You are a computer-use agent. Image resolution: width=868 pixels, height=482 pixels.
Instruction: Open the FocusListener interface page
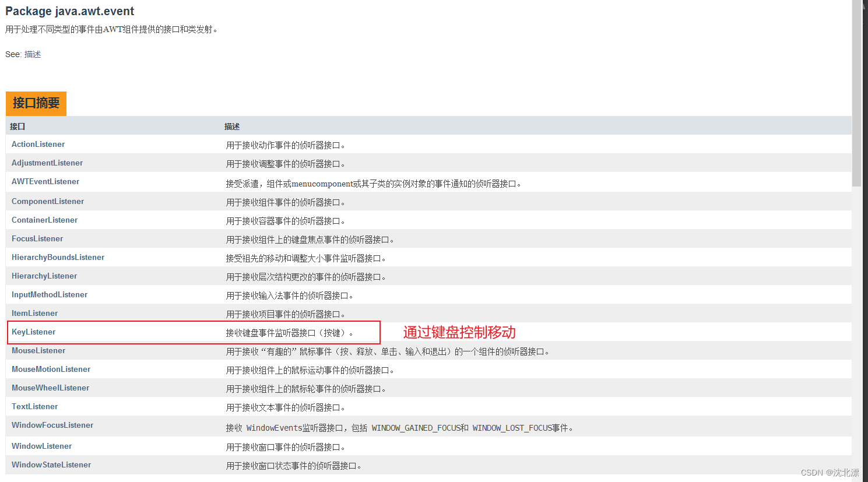click(37, 238)
